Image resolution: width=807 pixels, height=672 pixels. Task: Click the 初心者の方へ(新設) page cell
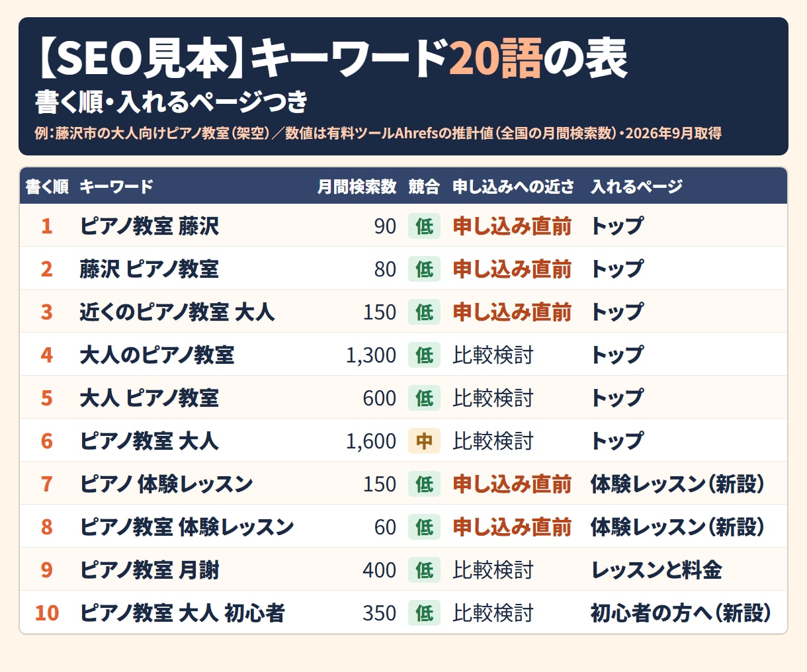coord(682,613)
